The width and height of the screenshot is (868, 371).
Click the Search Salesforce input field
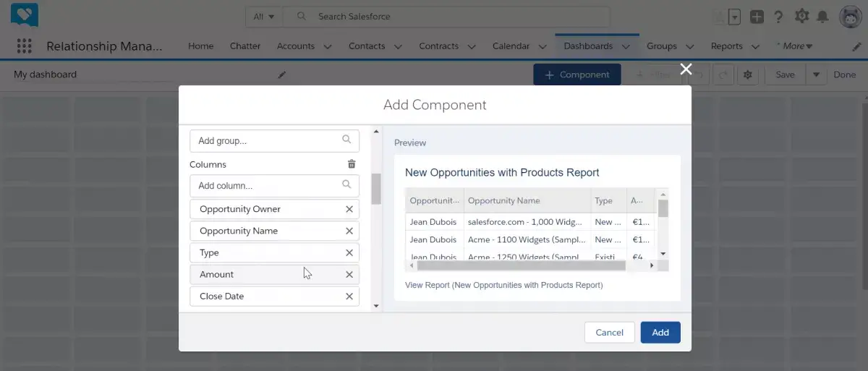coord(446,16)
